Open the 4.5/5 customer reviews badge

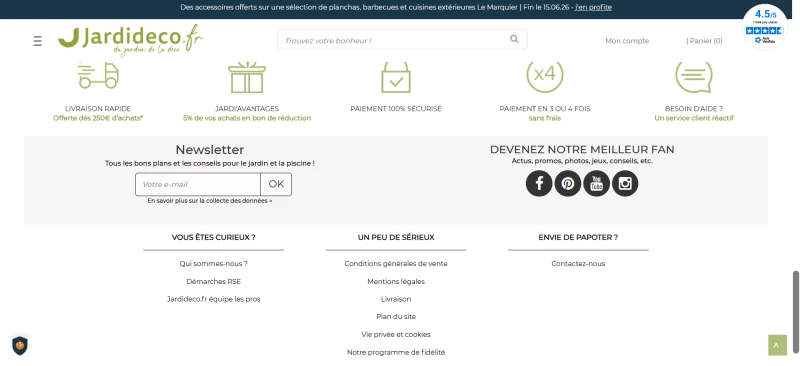[764, 28]
